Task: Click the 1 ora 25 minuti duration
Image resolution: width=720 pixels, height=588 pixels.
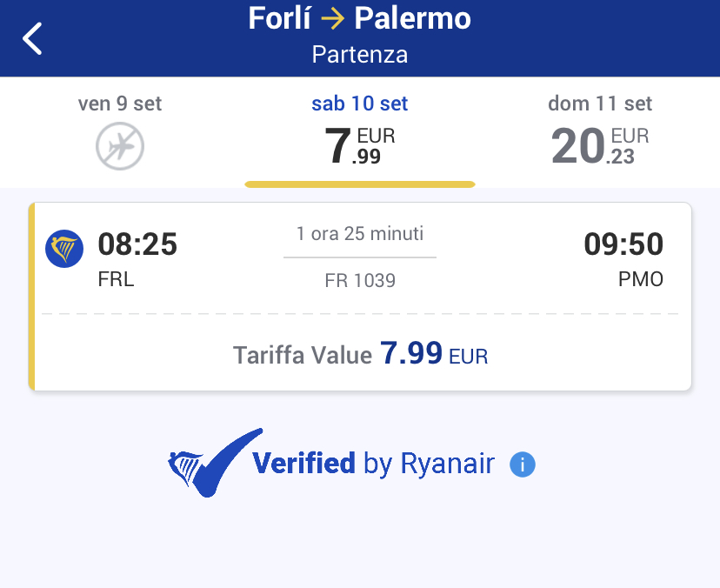Action: pos(360,234)
